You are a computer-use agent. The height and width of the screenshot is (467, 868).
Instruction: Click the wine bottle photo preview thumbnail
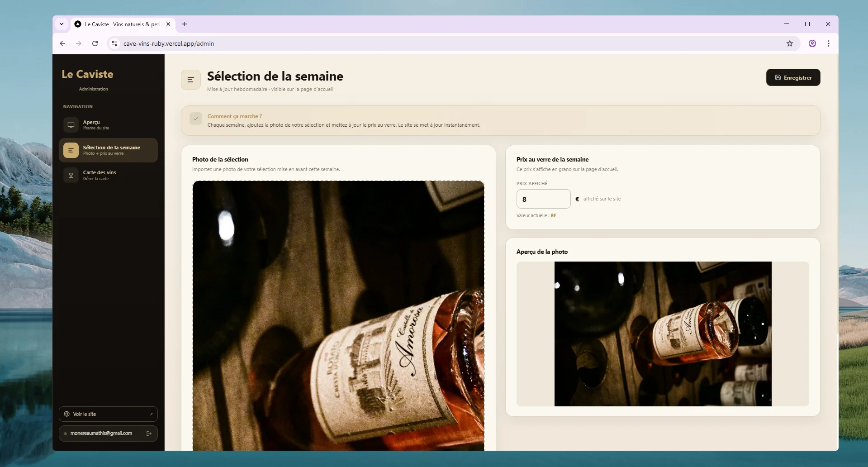(x=662, y=334)
